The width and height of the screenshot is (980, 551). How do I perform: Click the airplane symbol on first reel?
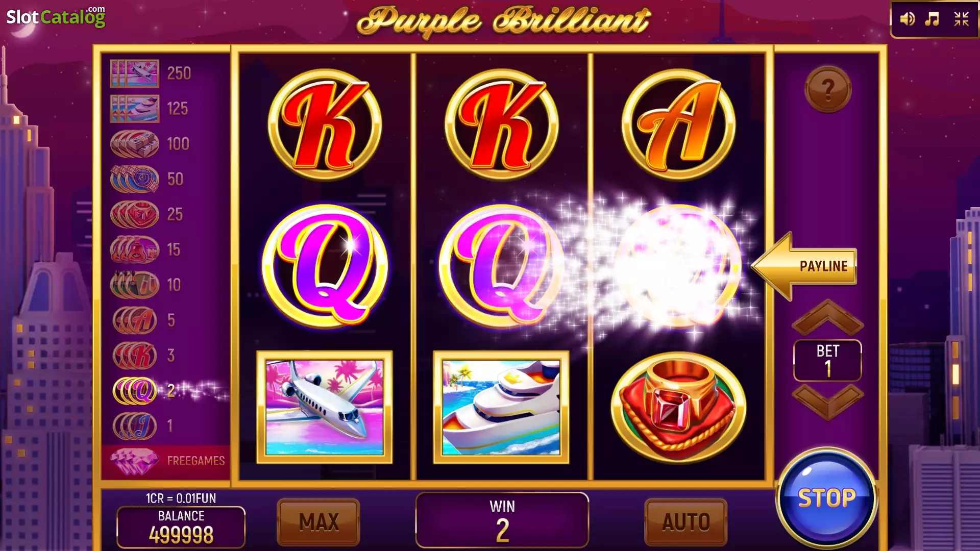(x=325, y=407)
